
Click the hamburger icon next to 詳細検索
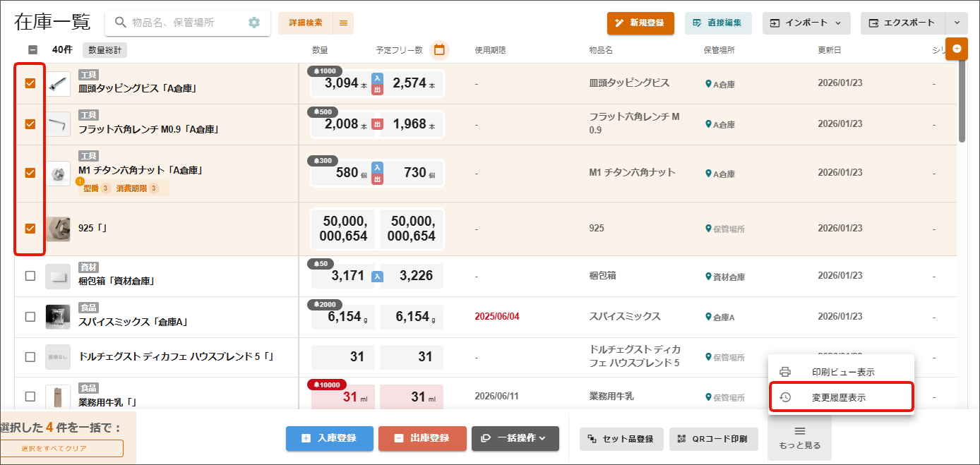[343, 23]
